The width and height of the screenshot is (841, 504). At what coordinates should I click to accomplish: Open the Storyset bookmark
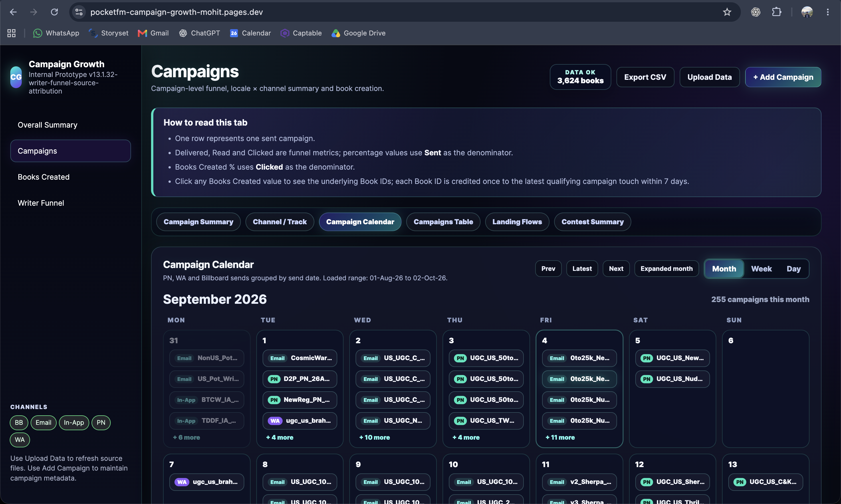coord(109,33)
